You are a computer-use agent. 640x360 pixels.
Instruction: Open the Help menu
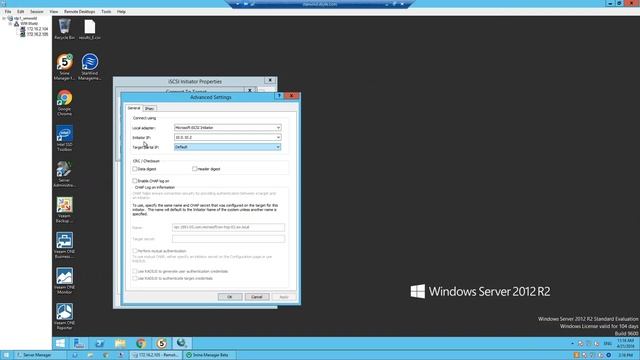(x=121, y=11)
